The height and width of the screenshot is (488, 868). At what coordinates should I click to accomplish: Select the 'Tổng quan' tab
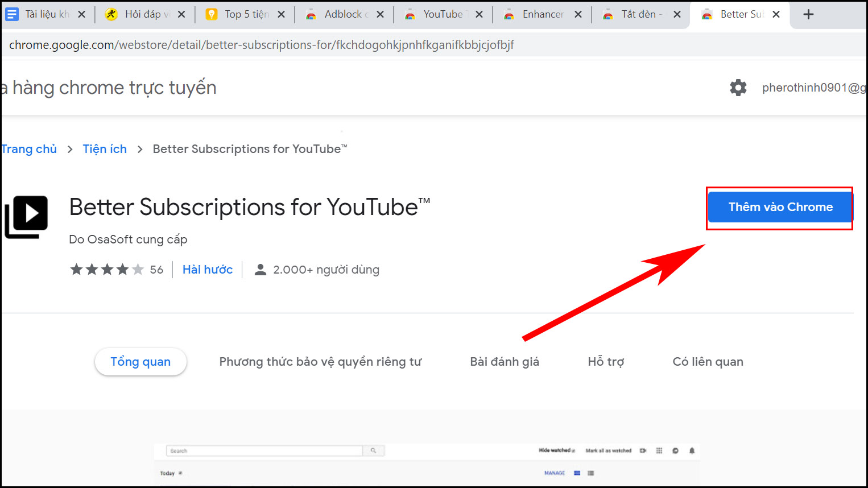point(140,362)
